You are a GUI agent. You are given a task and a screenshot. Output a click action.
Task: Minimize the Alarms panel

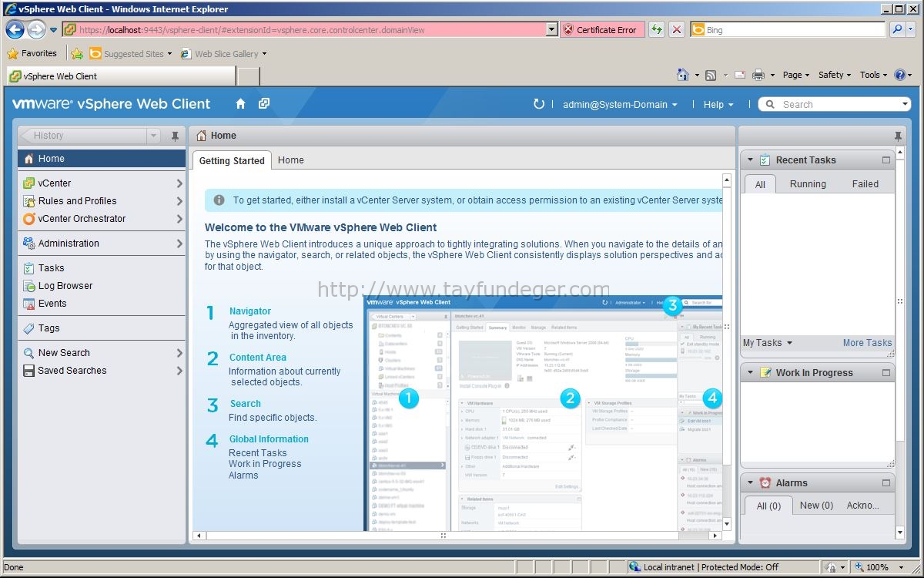[886, 483]
